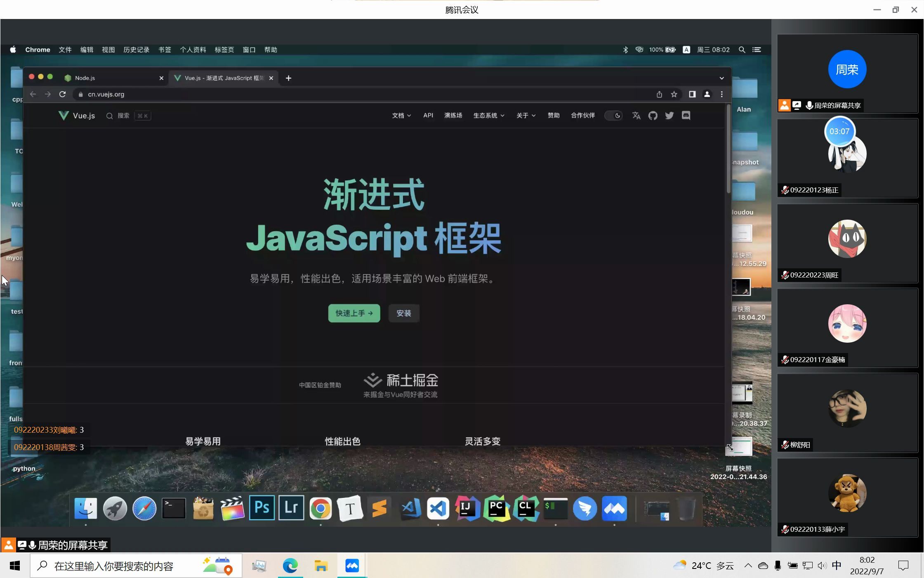Open Safari in the Mac dock
Image resolution: width=924 pixels, height=578 pixels.
[x=144, y=508]
